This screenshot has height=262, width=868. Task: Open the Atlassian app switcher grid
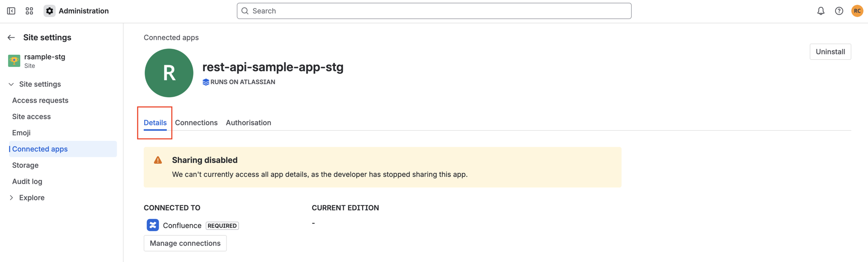29,10
